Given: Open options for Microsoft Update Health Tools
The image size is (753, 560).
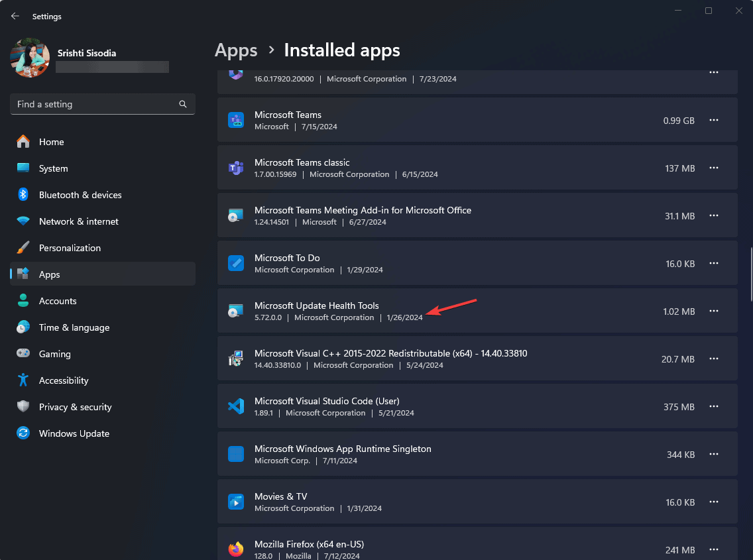Looking at the screenshot, I should point(714,311).
